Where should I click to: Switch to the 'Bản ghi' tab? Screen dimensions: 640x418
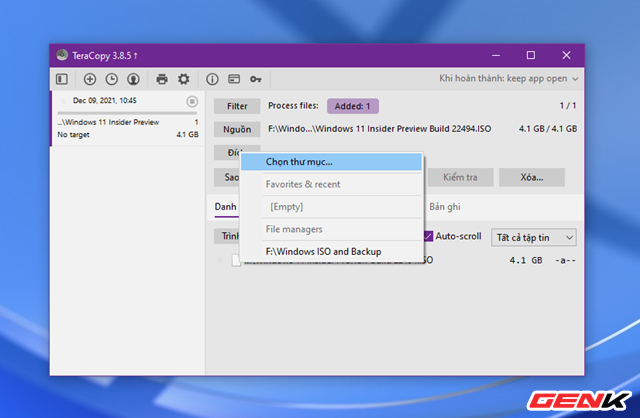tap(444, 207)
